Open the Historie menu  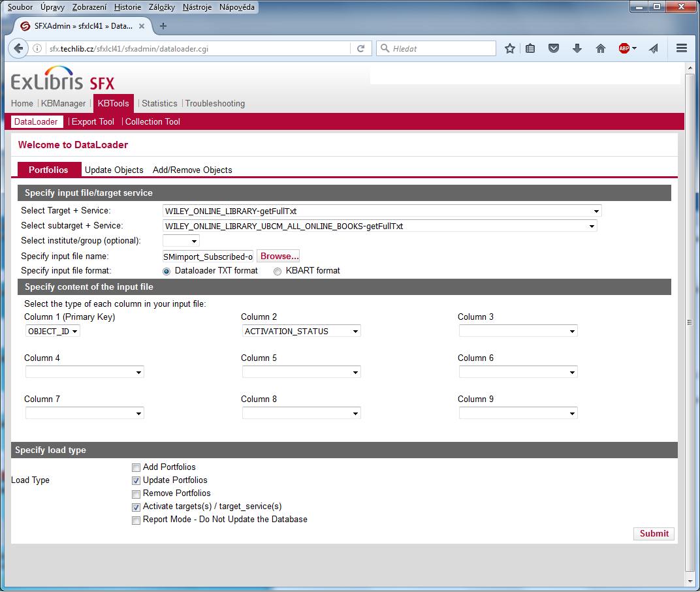(x=128, y=7)
